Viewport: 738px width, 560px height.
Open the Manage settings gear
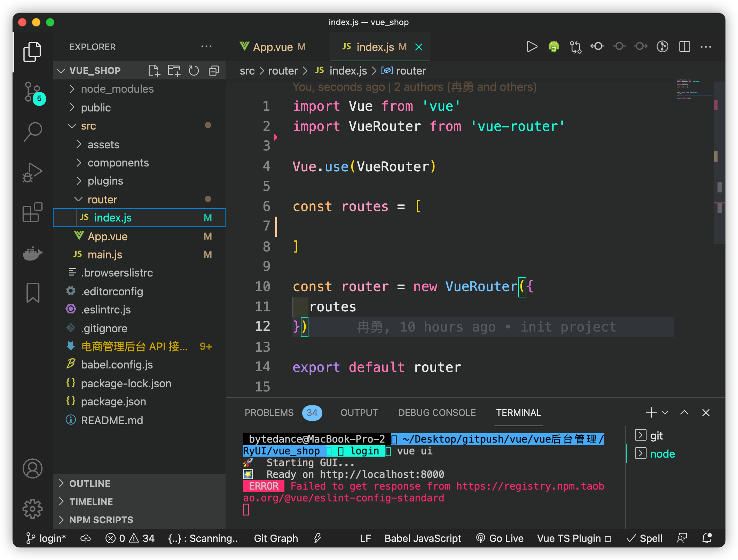pos(32,509)
